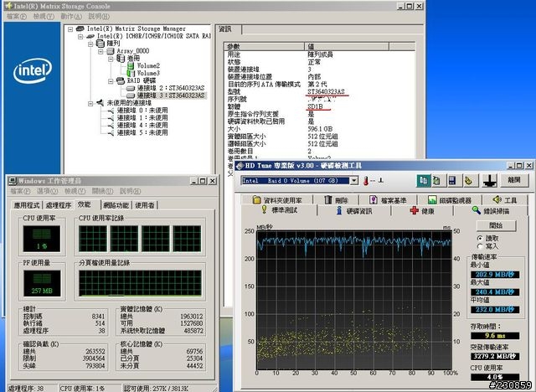536x392 pixels.
Task: Click the 257 MB PF usage meter
Action: pyautogui.click(x=42, y=283)
